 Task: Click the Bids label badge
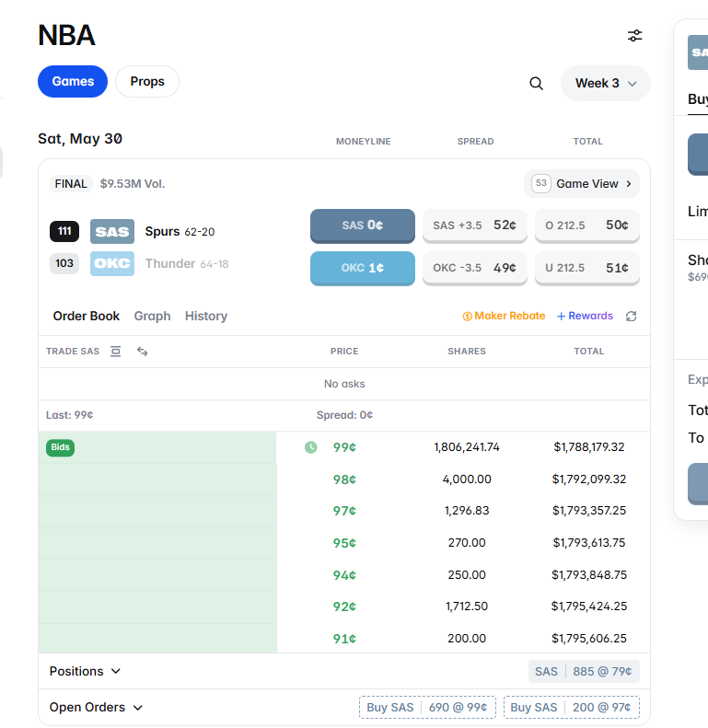pos(61,447)
